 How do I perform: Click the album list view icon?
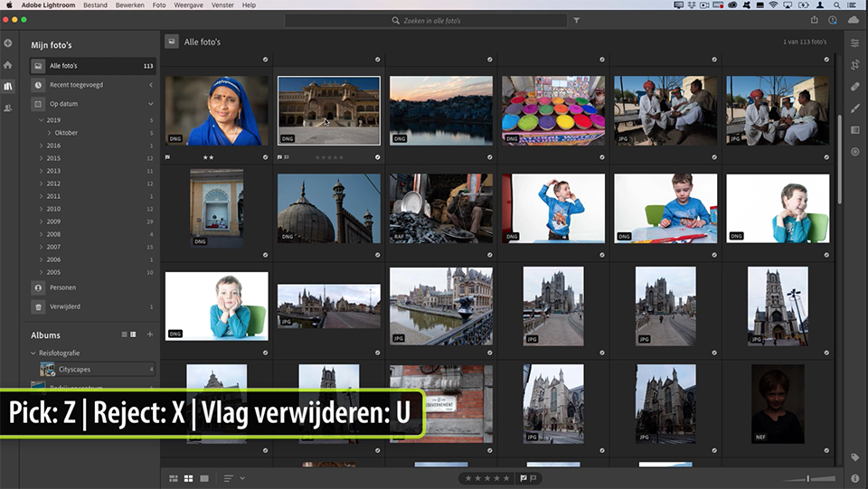click(125, 334)
